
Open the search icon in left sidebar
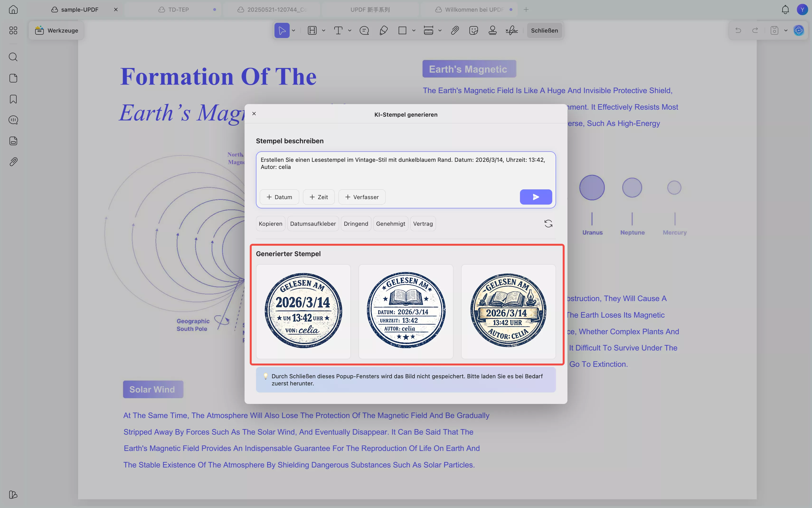[13, 57]
